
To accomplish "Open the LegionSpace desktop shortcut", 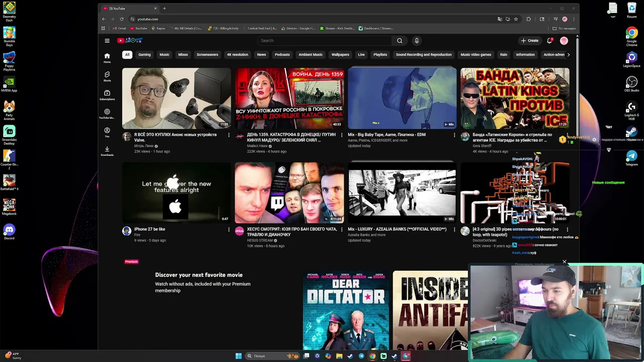I will [x=631, y=60].
